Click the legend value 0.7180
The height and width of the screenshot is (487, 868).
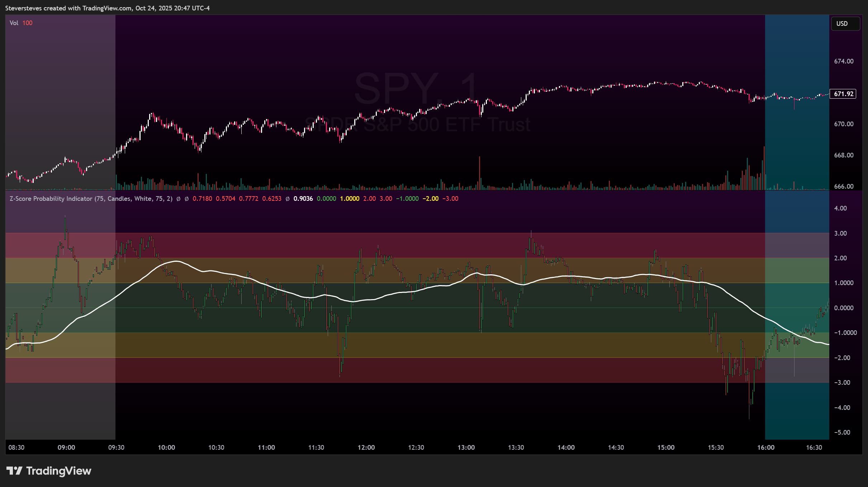tap(202, 199)
